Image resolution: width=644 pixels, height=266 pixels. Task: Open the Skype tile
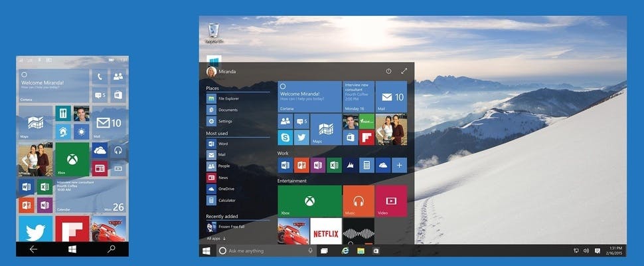pyautogui.click(x=285, y=138)
